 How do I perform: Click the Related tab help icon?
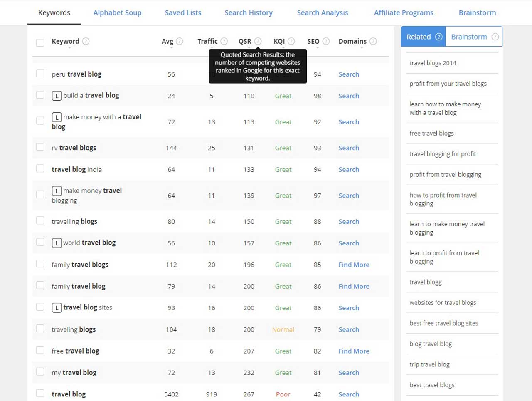coord(439,37)
